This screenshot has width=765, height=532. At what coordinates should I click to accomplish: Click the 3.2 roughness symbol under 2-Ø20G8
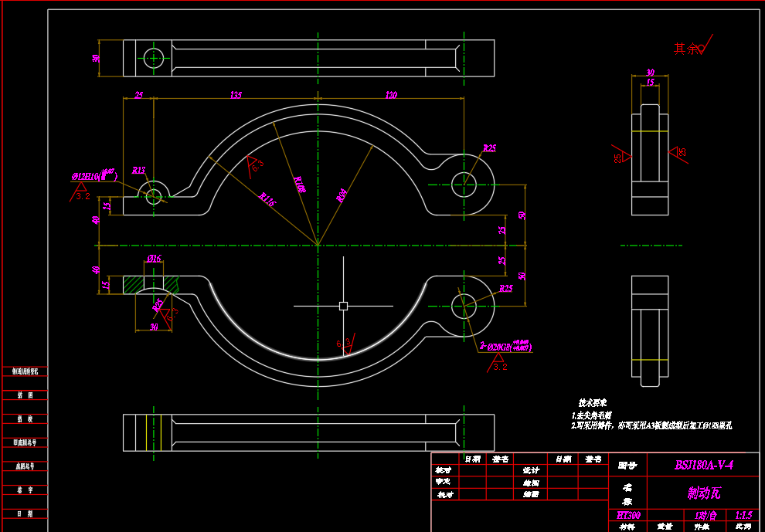point(498,363)
